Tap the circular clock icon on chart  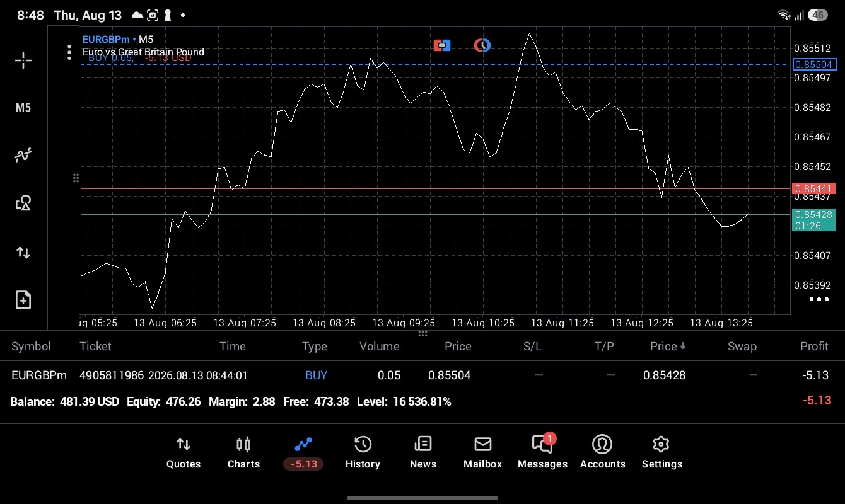click(x=482, y=45)
